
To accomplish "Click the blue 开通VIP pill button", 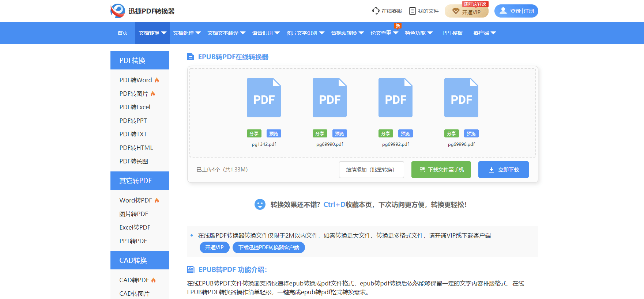I will 215,247.
